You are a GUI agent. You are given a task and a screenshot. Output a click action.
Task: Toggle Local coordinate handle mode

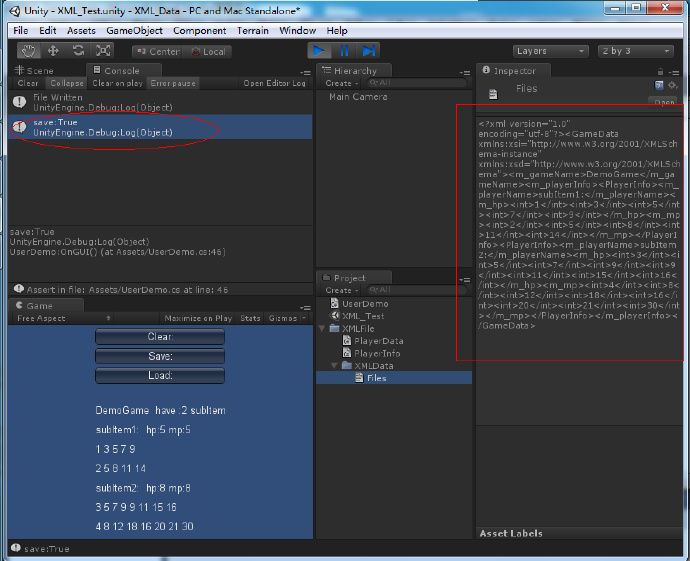click(x=208, y=51)
